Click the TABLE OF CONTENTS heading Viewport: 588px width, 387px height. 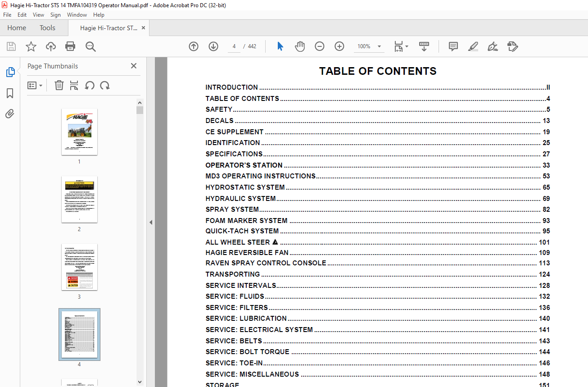click(x=378, y=71)
